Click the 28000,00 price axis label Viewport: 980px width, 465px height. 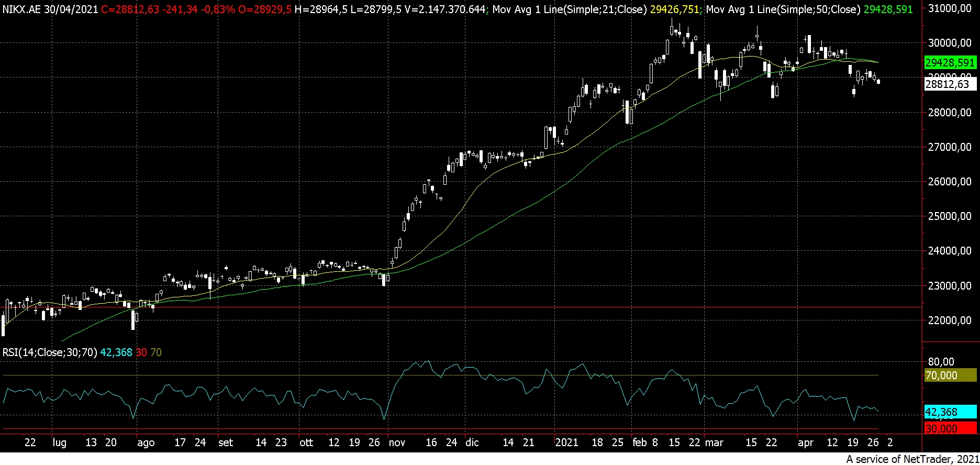(x=949, y=113)
